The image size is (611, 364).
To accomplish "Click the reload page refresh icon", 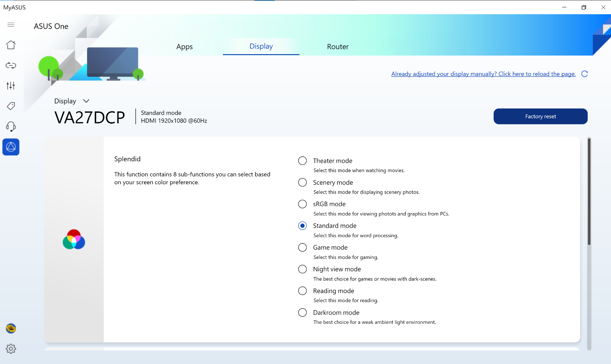I will pyautogui.click(x=584, y=74).
